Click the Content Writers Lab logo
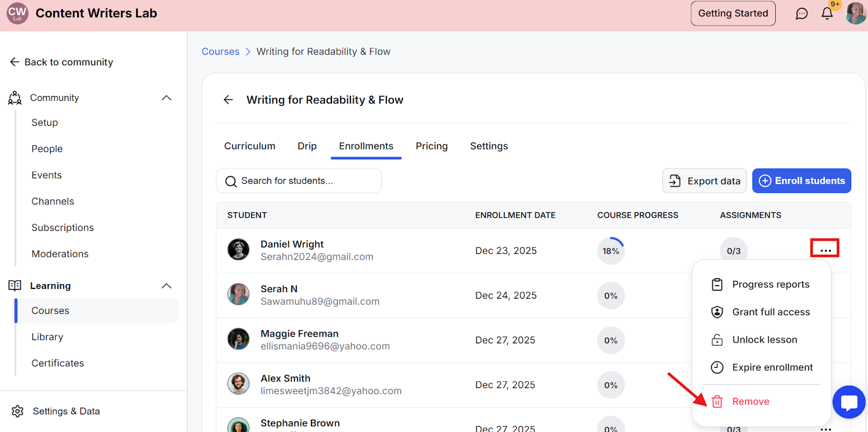868x432 pixels. point(17,14)
